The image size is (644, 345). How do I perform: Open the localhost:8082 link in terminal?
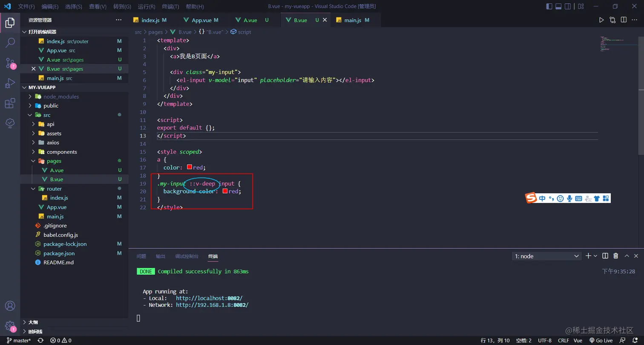(209, 298)
